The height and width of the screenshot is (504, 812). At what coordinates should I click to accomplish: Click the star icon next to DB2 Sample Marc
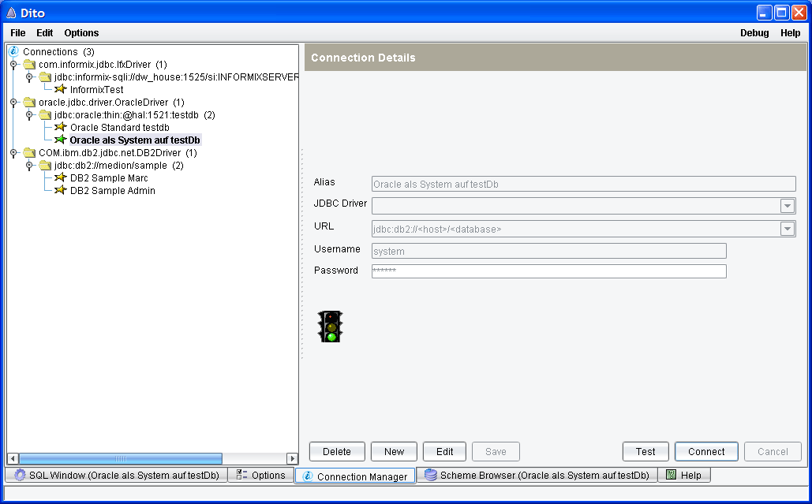[x=60, y=177]
